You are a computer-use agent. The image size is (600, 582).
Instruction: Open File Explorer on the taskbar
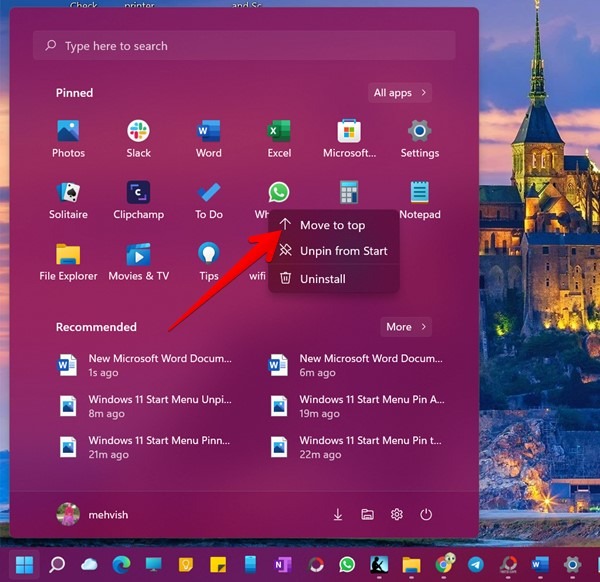[x=411, y=565]
